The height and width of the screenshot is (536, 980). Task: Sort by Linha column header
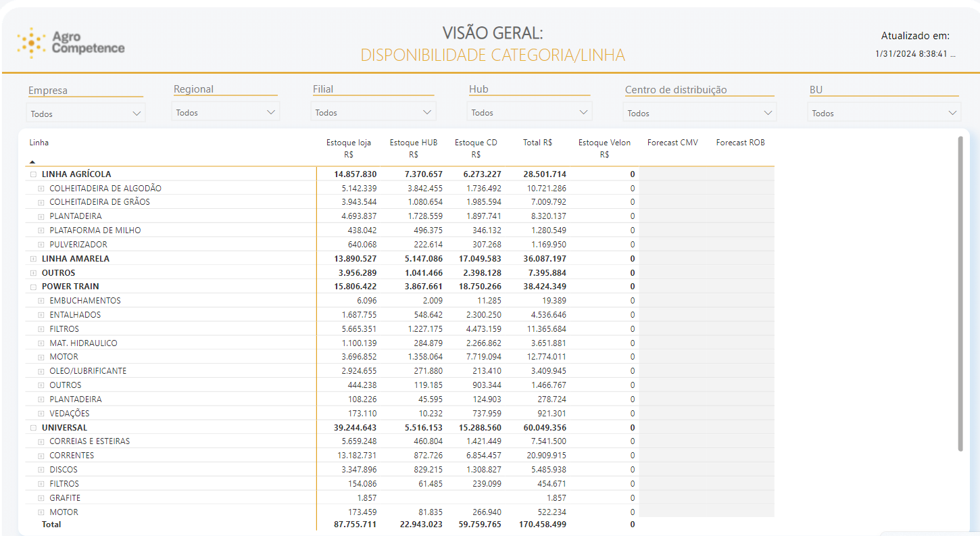pyautogui.click(x=39, y=143)
